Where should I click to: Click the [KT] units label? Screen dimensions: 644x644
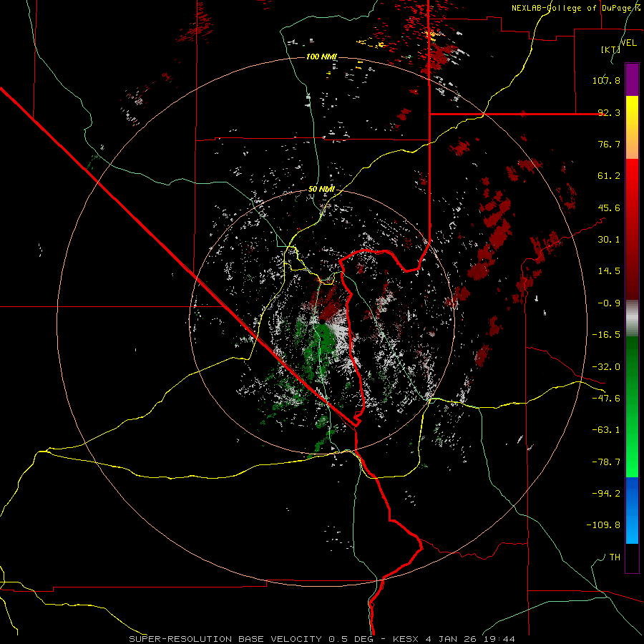(x=610, y=49)
